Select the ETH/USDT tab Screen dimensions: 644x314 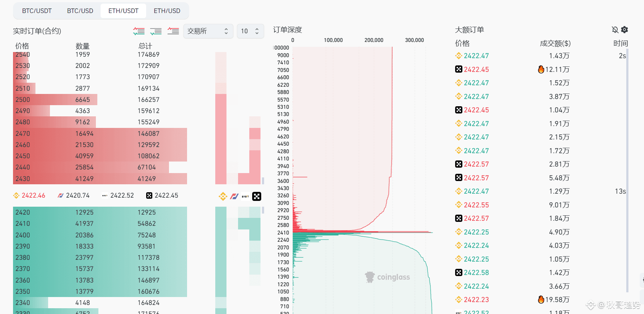click(x=123, y=11)
